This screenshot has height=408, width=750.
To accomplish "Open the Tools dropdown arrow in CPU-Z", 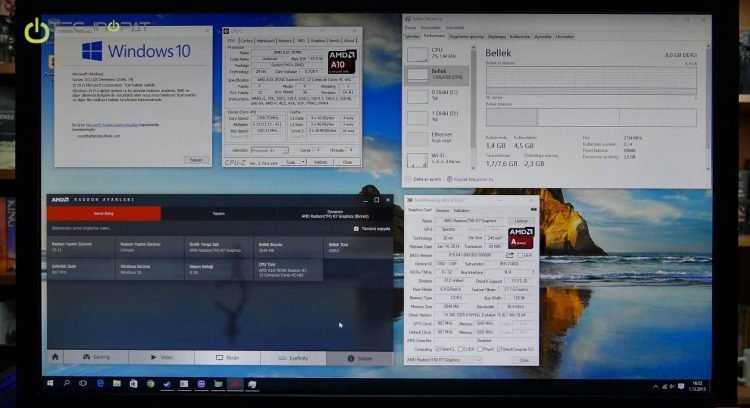I will [303, 162].
